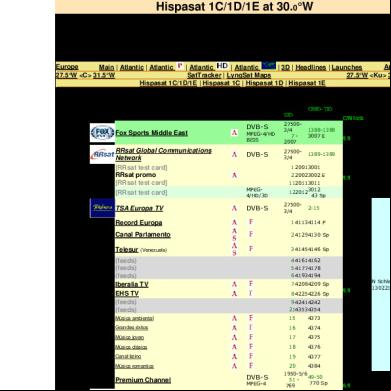Open RRsat Global Communications Network link
Image resolution: width=391 pixels, height=391 pixels.
pos(163,154)
